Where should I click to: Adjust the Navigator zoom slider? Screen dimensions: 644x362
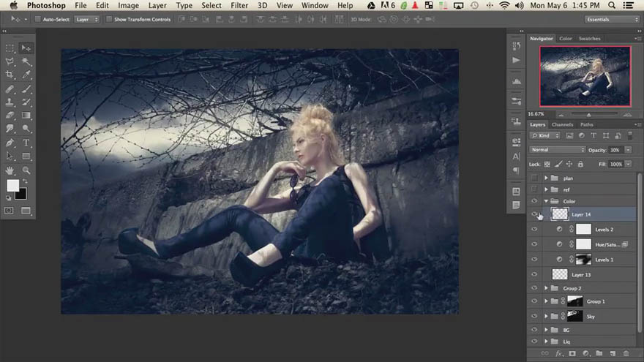[x=588, y=115]
